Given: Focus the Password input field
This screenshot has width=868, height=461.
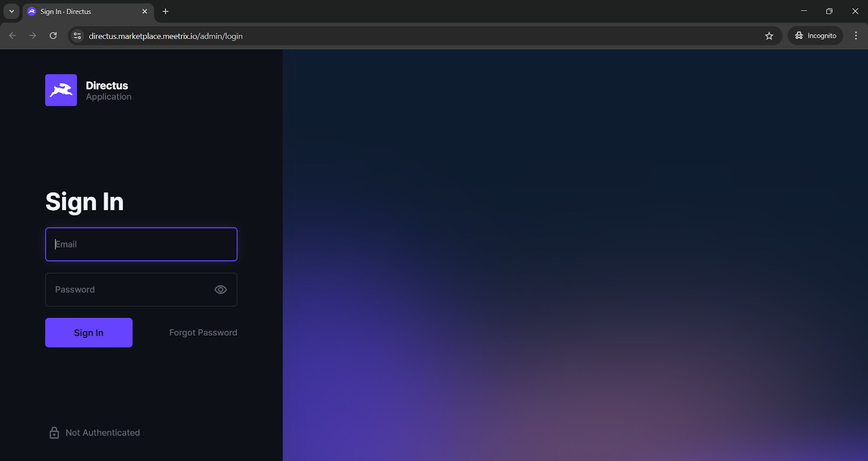Looking at the screenshot, I should click(141, 289).
